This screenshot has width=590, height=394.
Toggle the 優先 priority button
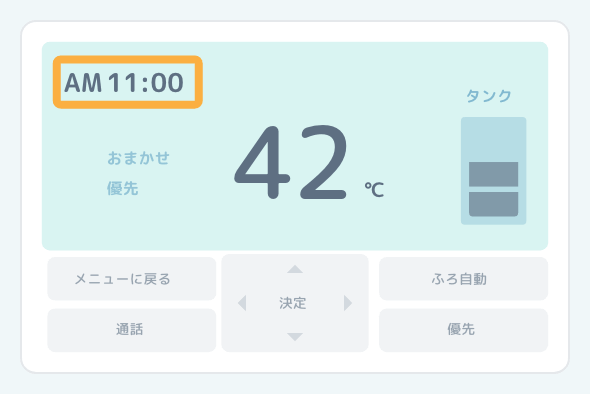click(463, 330)
